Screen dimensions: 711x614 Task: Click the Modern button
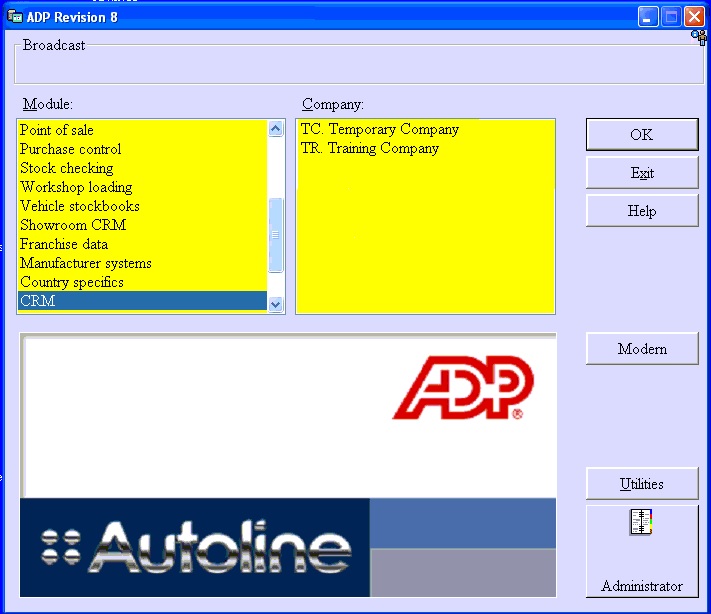tap(642, 349)
